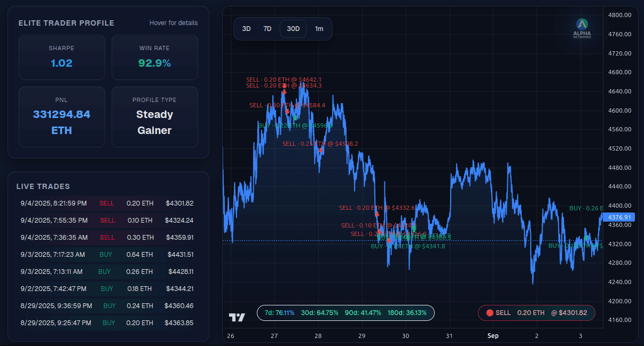The width and height of the screenshot is (644, 346).
Task: Switch chart to 3D timeframe
Action: pos(246,29)
